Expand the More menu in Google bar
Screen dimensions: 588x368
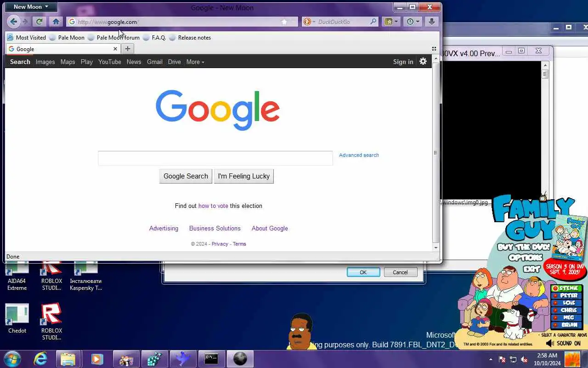pyautogui.click(x=195, y=62)
